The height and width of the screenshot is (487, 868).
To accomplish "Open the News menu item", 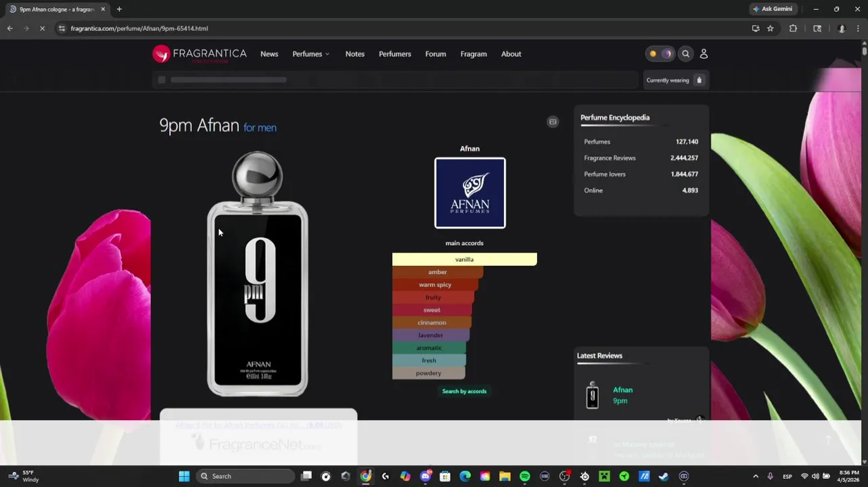I will (x=269, y=54).
